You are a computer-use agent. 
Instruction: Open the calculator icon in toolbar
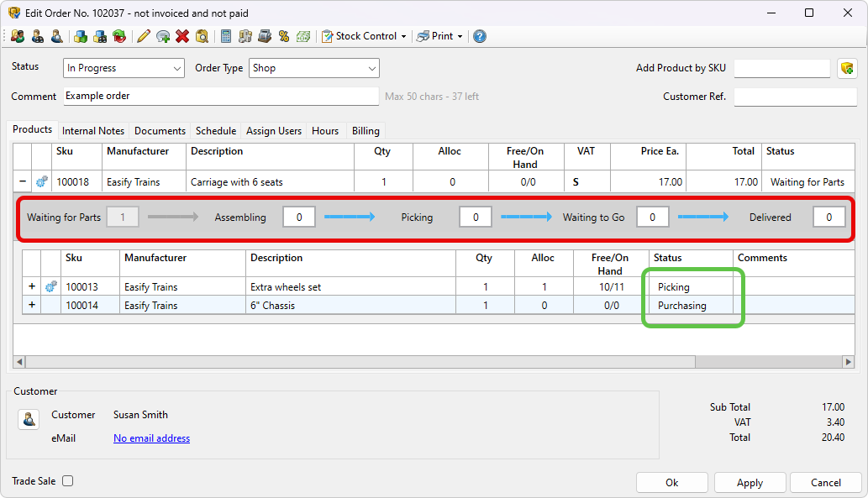coord(226,36)
